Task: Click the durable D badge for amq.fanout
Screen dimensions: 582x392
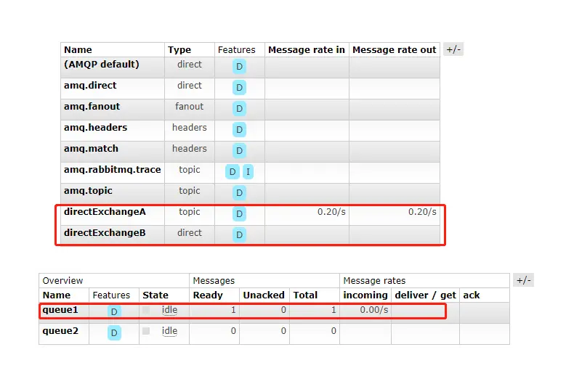Action: click(239, 109)
